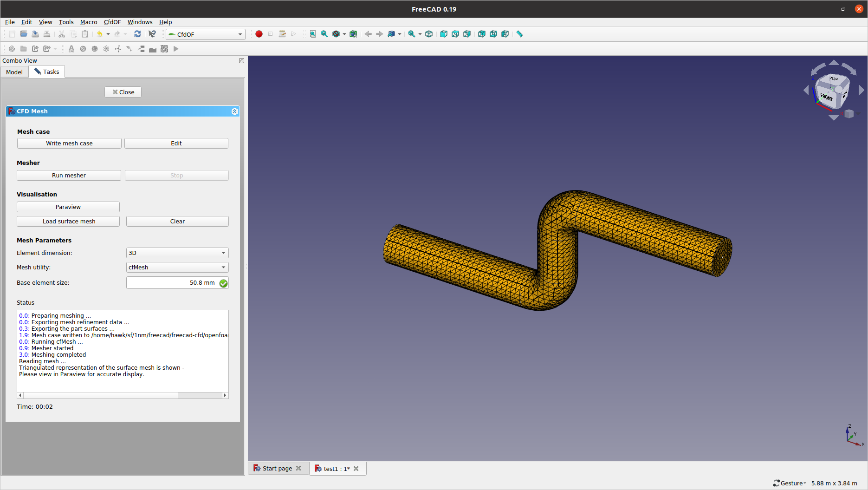Click the FRONT face of the navigation cube
Viewport: 868px width, 490px height.
826,97
